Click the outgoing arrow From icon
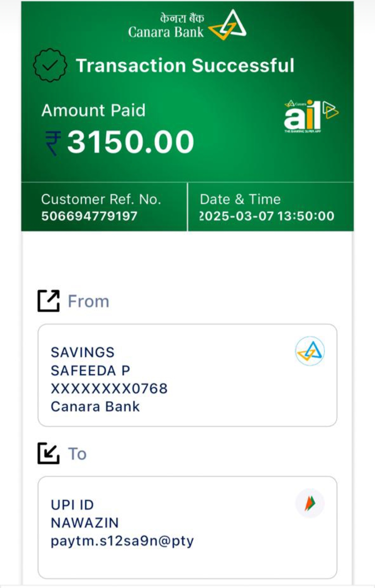Image resolution: width=375 pixels, height=588 pixels. (49, 301)
